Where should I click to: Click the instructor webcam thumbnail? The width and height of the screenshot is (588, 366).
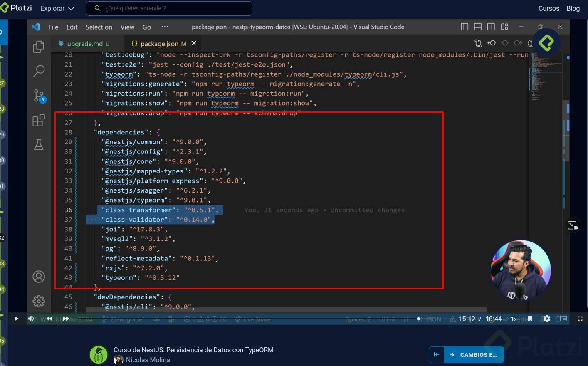(521, 270)
